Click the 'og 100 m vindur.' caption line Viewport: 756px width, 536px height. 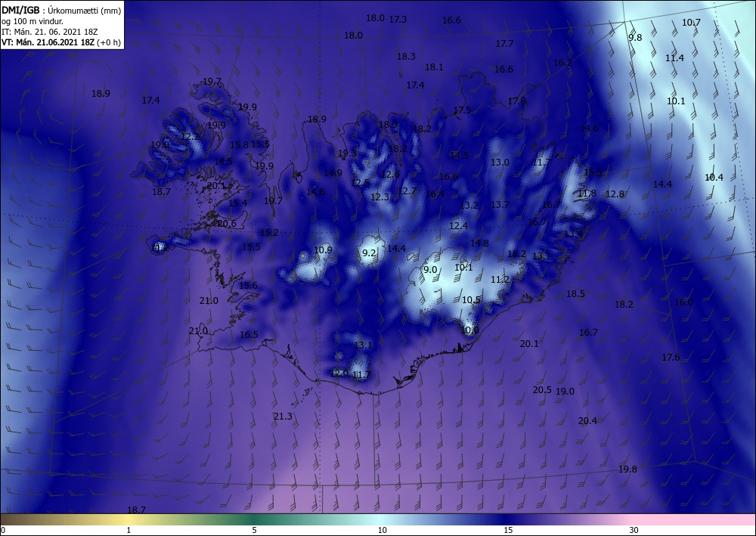pyautogui.click(x=33, y=21)
